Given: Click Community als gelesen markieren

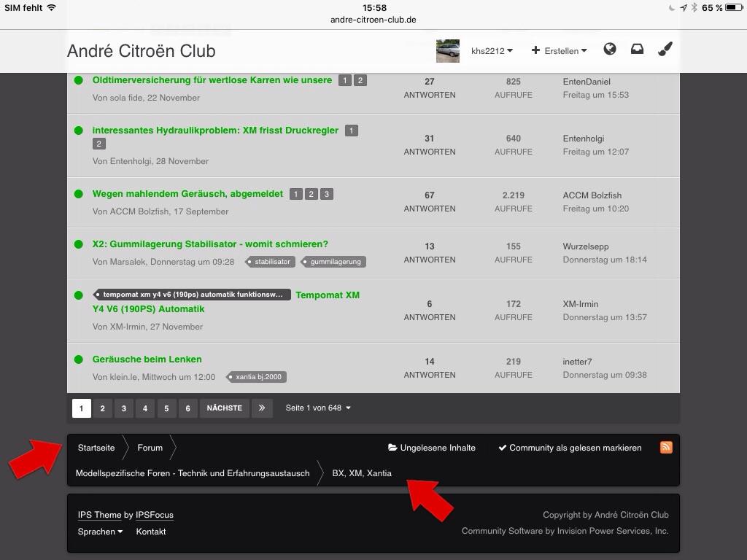Looking at the screenshot, I should [570, 448].
